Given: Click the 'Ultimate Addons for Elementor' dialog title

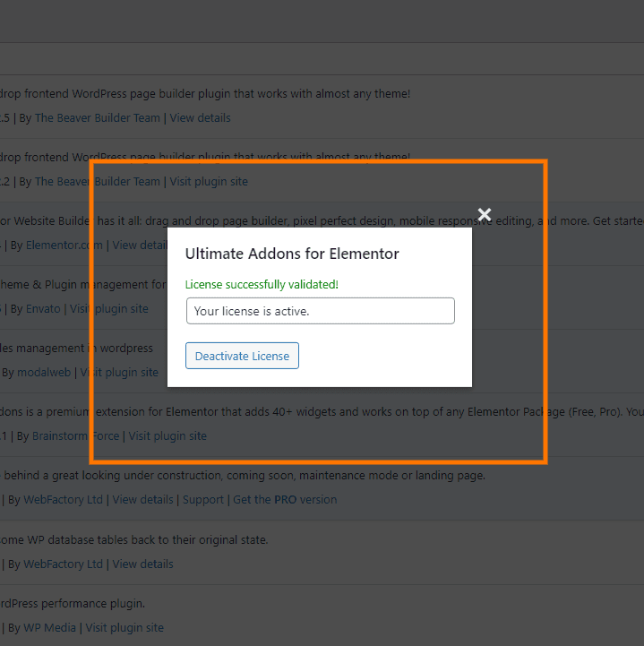Looking at the screenshot, I should pos(292,254).
